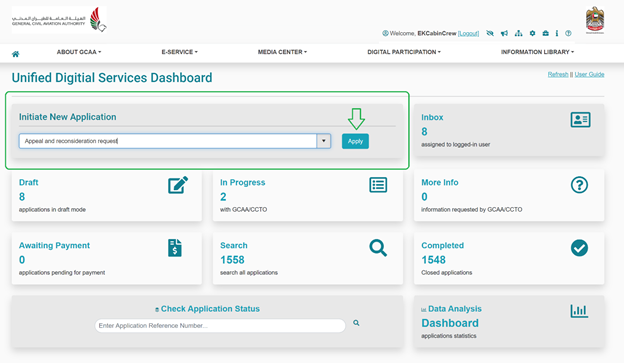Click the Awaiting Payment count 0
The height and width of the screenshot is (363, 624).
[x=22, y=260]
